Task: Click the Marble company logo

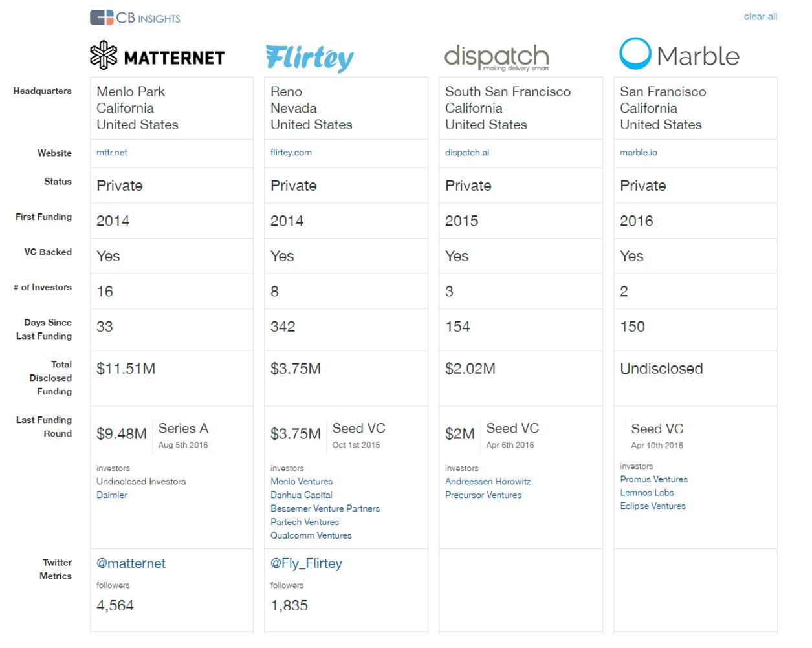Action: click(x=679, y=55)
